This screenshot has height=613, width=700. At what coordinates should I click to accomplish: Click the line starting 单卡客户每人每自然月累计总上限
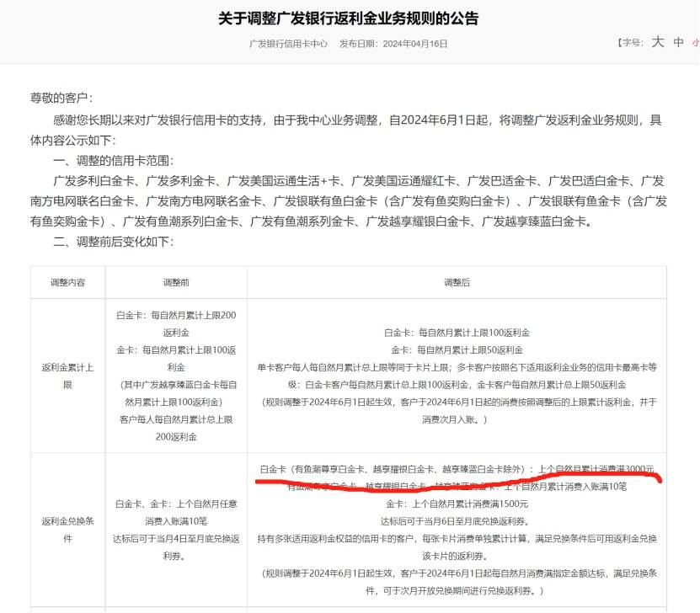tap(457, 376)
